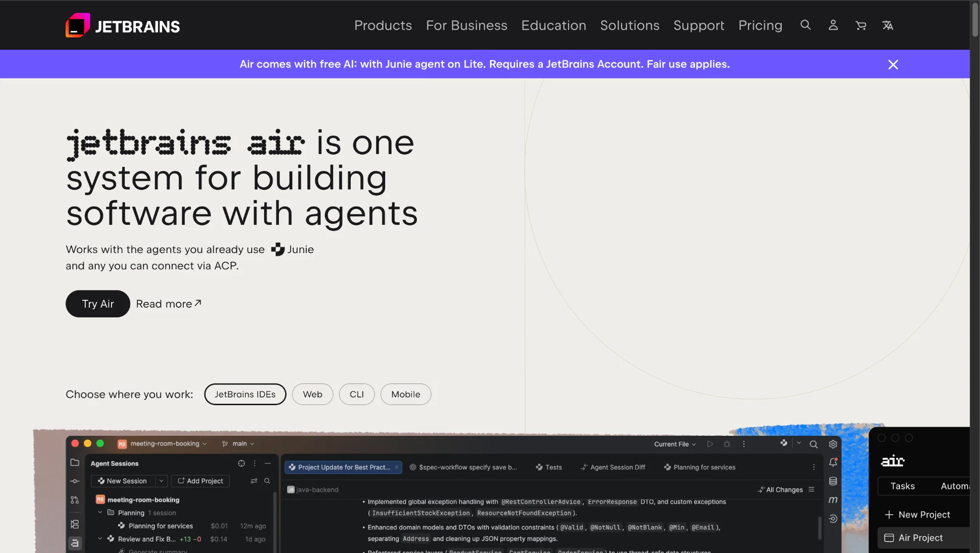Click the locate target icon in Agent Sessions
980x553 pixels.
[x=241, y=463]
